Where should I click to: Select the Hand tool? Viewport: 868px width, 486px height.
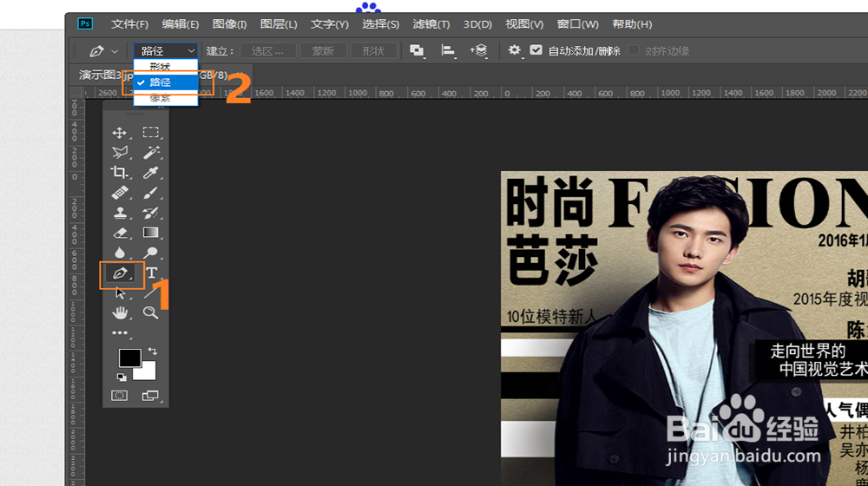[120, 312]
